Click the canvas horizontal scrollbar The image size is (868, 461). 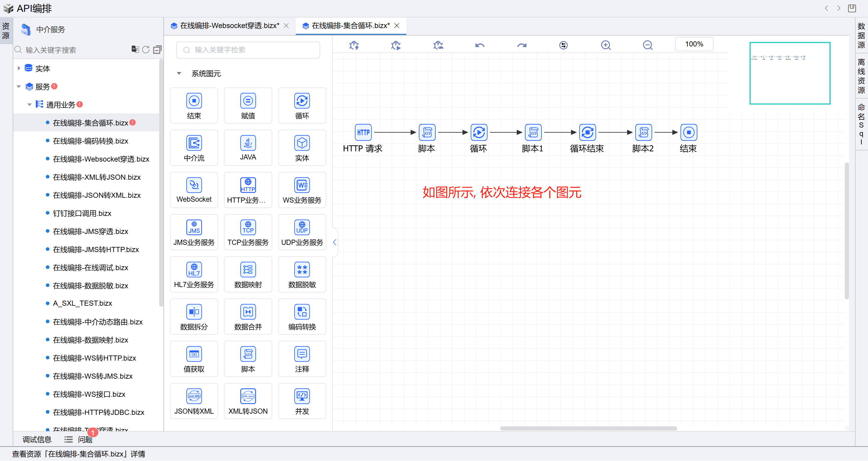click(588, 428)
